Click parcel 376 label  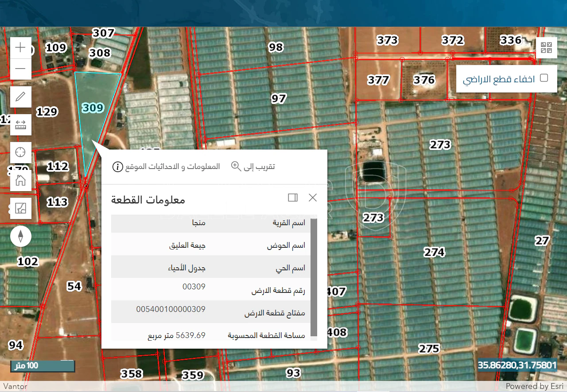click(x=424, y=80)
